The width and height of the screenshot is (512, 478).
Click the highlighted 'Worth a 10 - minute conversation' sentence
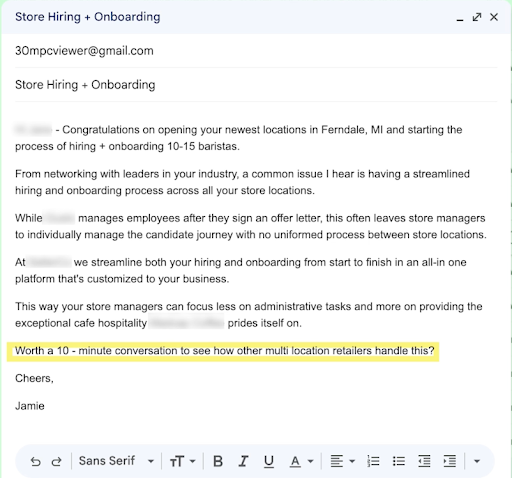tap(224, 351)
